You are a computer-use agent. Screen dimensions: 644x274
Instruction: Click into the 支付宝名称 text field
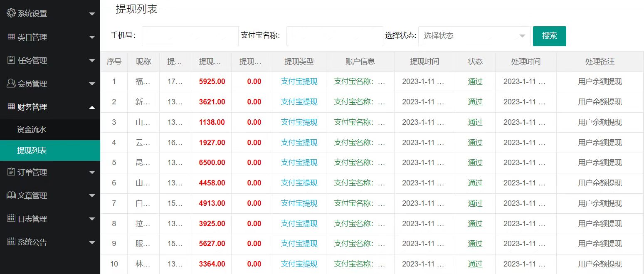click(x=334, y=36)
